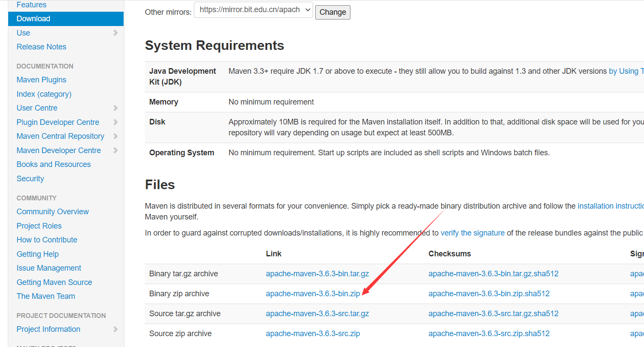Open Index (category) link
Image resolution: width=644 pixels, height=347 pixels.
(44, 94)
